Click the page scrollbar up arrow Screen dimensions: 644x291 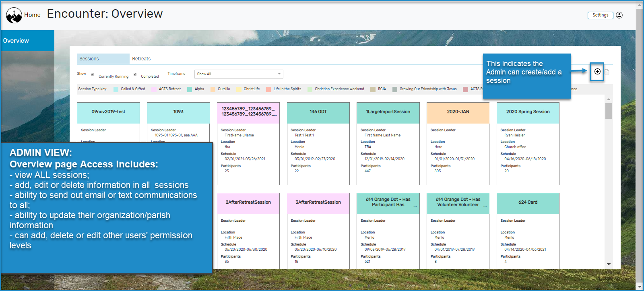640,5
